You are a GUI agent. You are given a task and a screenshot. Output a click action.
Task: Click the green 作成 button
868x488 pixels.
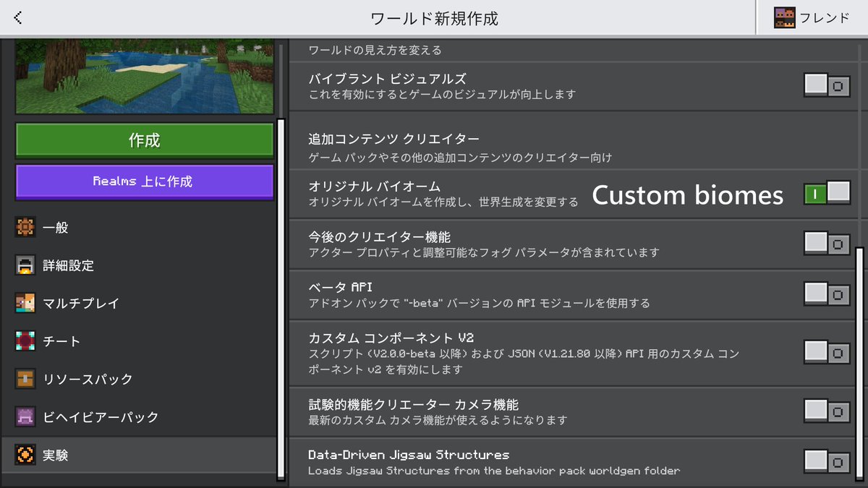[145, 140]
